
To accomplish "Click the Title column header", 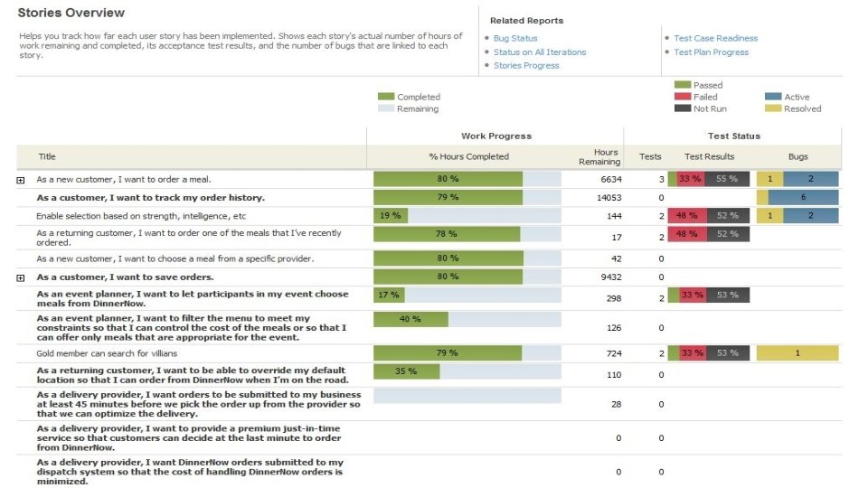I will click(47, 157).
